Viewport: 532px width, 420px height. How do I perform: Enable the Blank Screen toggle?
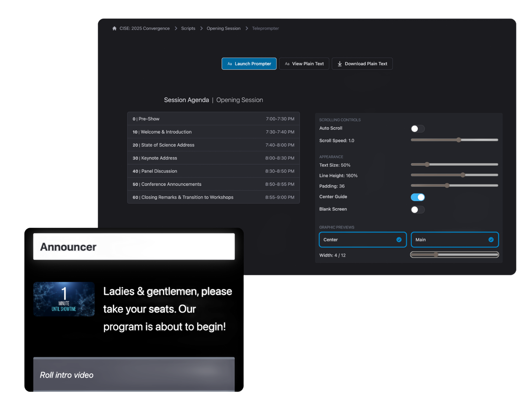pos(417,210)
